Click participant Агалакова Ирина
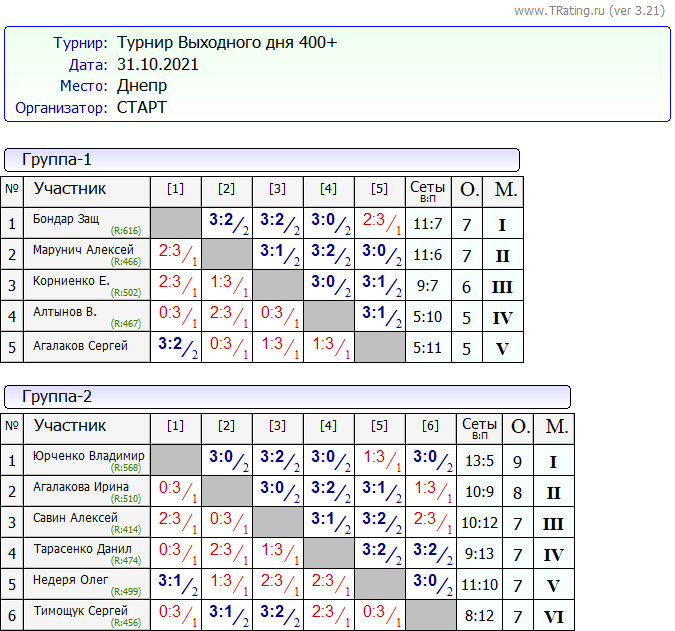 click(x=81, y=487)
